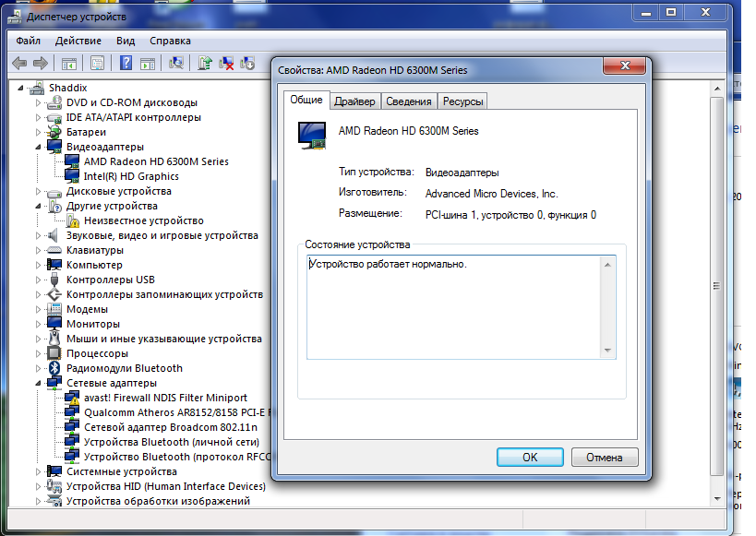Screen dimensions: 756x536
Task: Click the blue question mark Help icon
Action: 126,63
